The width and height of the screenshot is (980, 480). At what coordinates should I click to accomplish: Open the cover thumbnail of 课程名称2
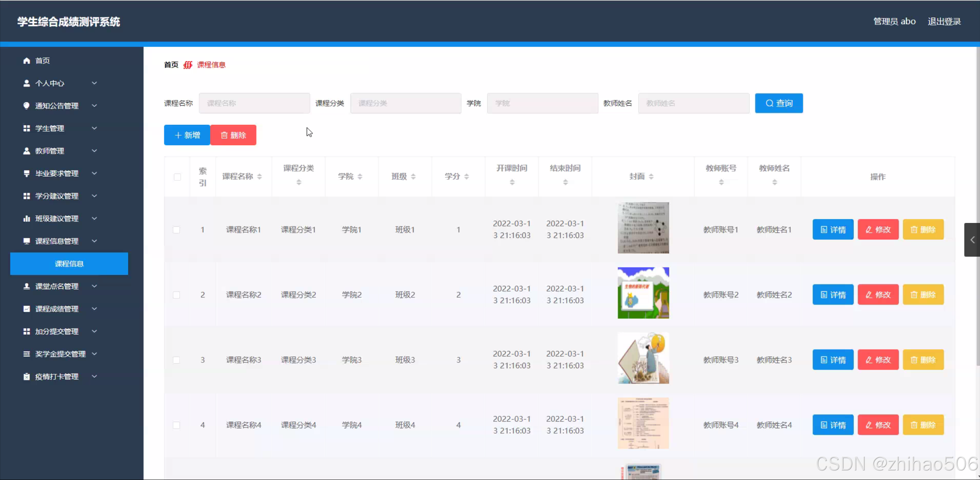(643, 293)
